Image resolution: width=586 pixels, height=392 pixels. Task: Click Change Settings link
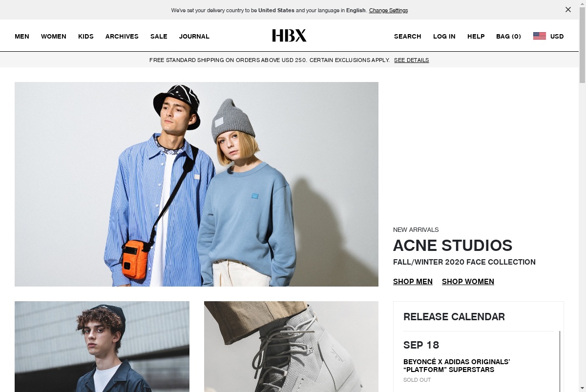[389, 10]
